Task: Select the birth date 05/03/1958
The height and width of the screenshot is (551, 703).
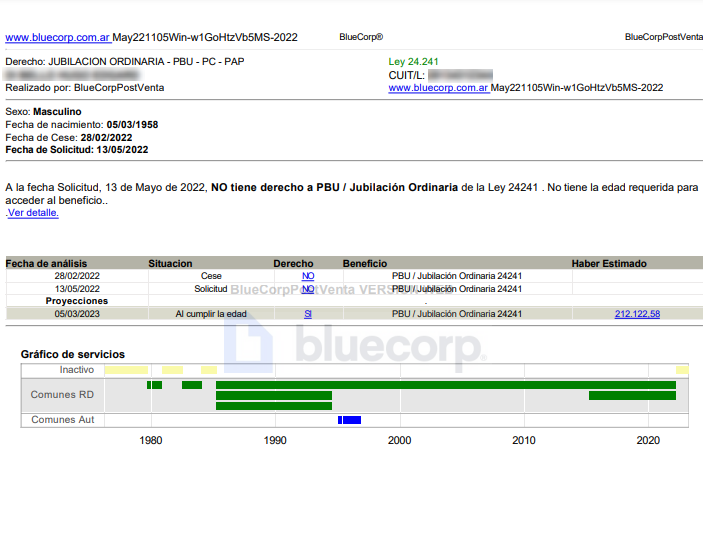Action: 132,125
